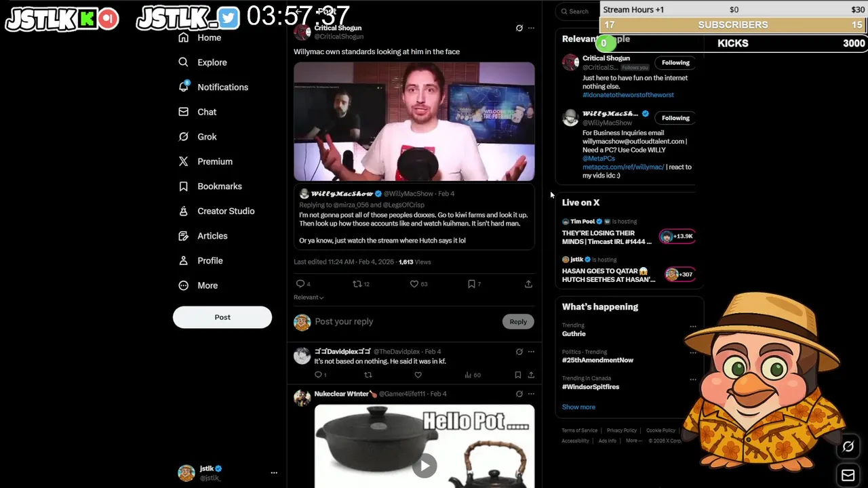Image resolution: width=868 pixels, height=488 pixels.
Task: Click the Grok sidebar icon
Action: 183,137
